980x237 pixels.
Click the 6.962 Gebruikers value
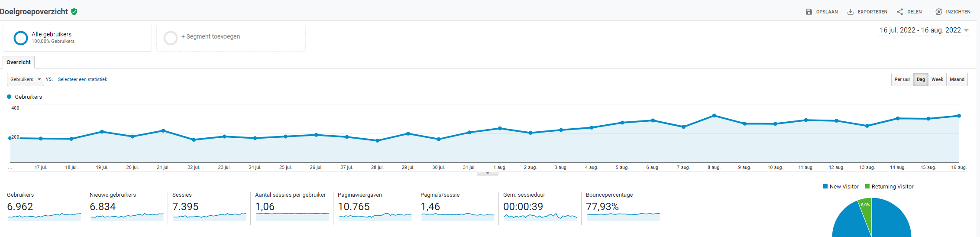point(20,207)
